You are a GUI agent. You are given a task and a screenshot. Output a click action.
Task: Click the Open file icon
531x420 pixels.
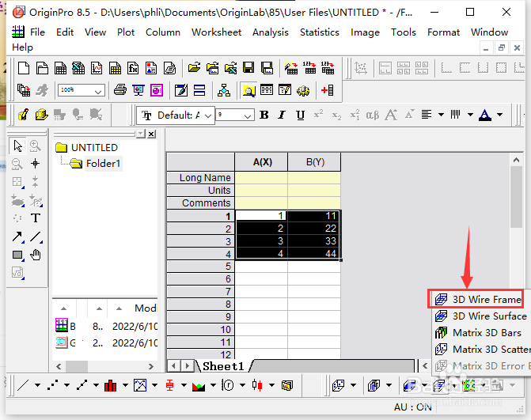[x=194, y=68]
